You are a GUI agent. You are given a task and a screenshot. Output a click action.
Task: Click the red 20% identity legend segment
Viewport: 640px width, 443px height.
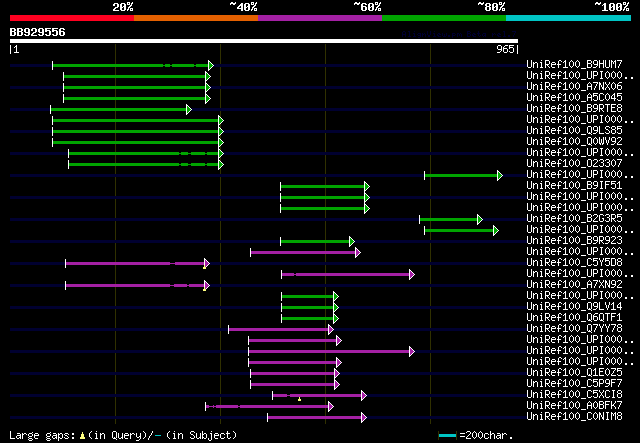click(72, 18)
